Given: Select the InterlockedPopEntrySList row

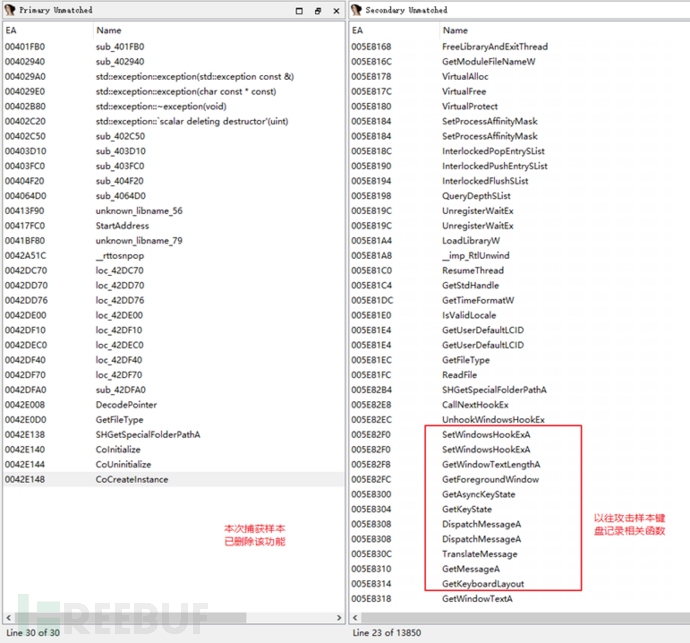Looking at the screenshot, I should (520, 151).
